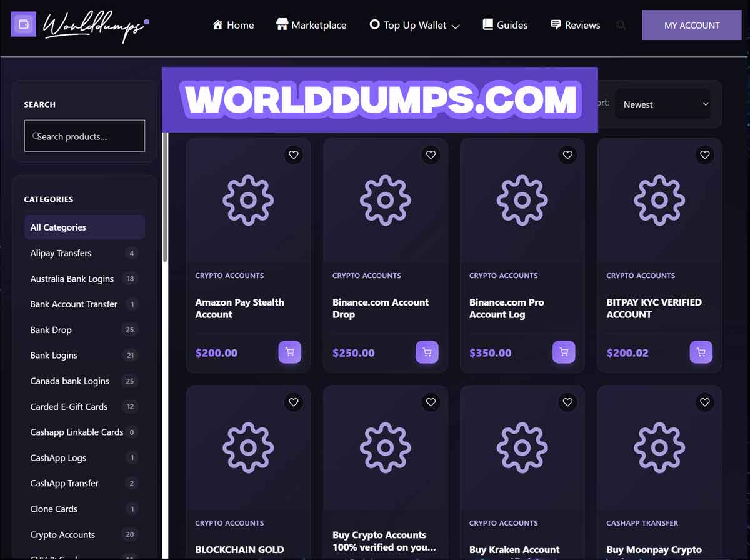750x560 pixels.
Task: Click gear image of Buy Kraken Account card
Action: pos(522,447)
